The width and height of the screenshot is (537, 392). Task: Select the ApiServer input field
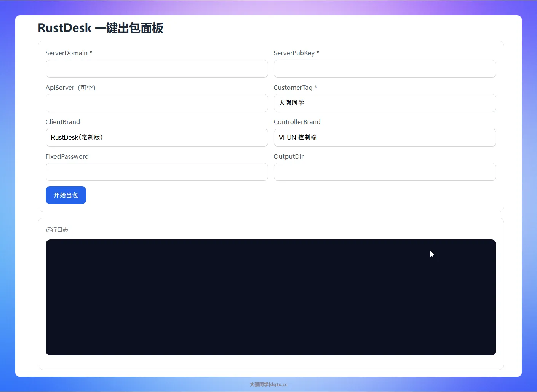[157, 103]
